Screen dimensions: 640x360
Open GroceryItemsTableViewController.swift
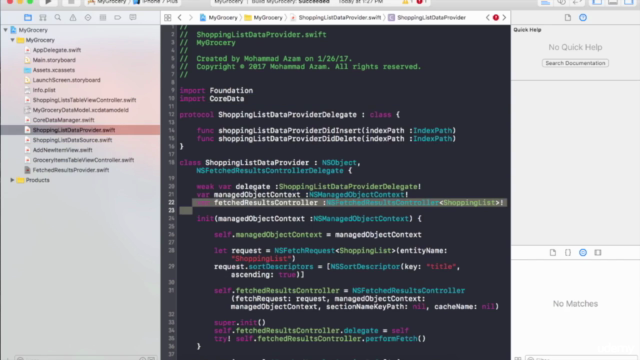pos(83,160)
